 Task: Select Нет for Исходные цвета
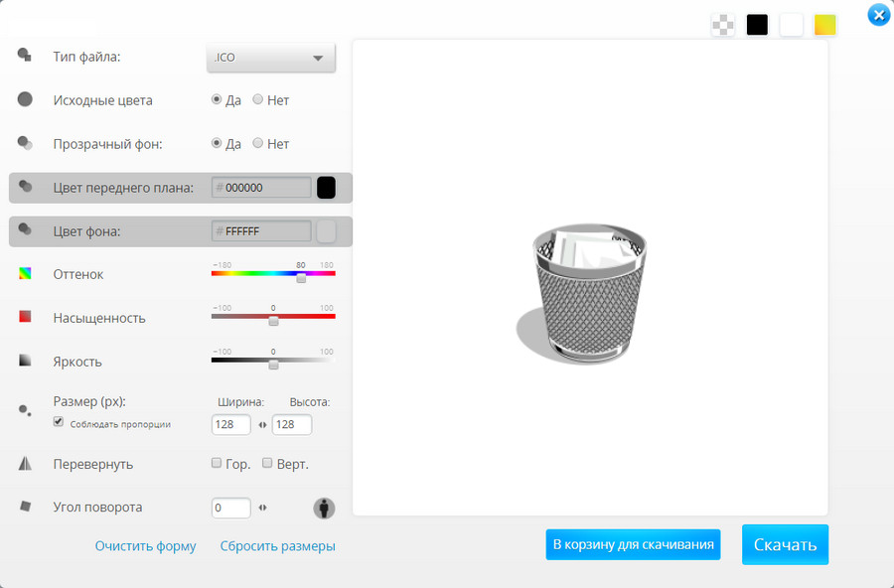click(x=257, y=99)
